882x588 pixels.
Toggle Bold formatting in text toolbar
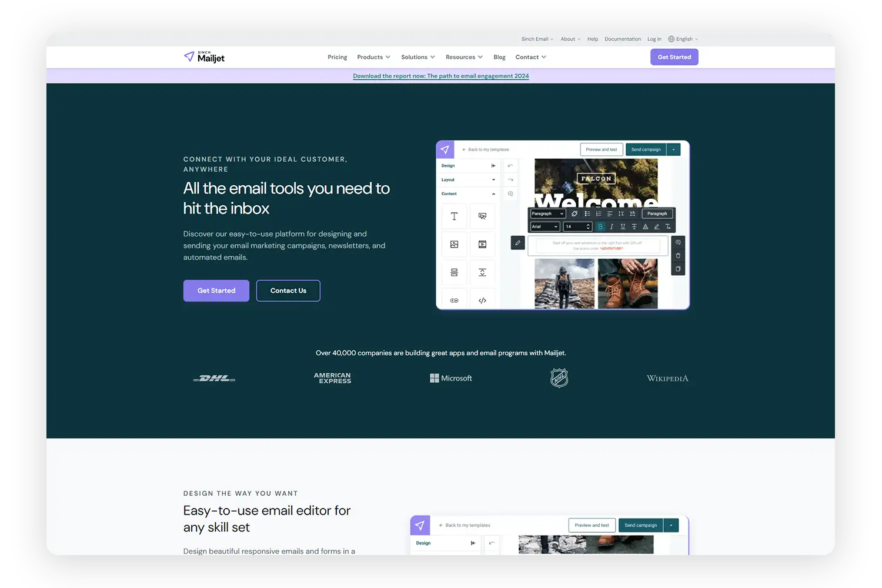[600, 226]
